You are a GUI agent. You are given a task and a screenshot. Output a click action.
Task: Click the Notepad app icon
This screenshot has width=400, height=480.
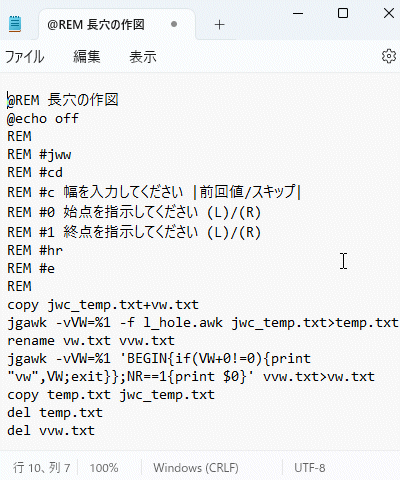(15, 24)
